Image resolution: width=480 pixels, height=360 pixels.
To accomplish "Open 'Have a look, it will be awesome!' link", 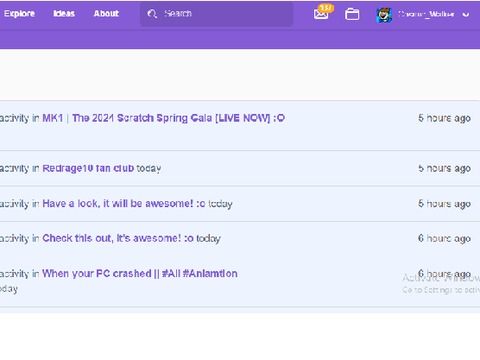I will (124, 203).
